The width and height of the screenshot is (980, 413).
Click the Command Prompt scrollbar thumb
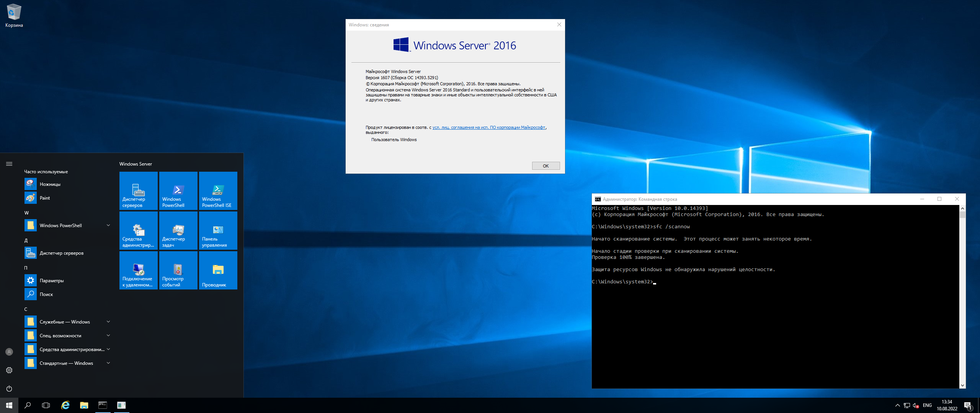click(962, 215)
